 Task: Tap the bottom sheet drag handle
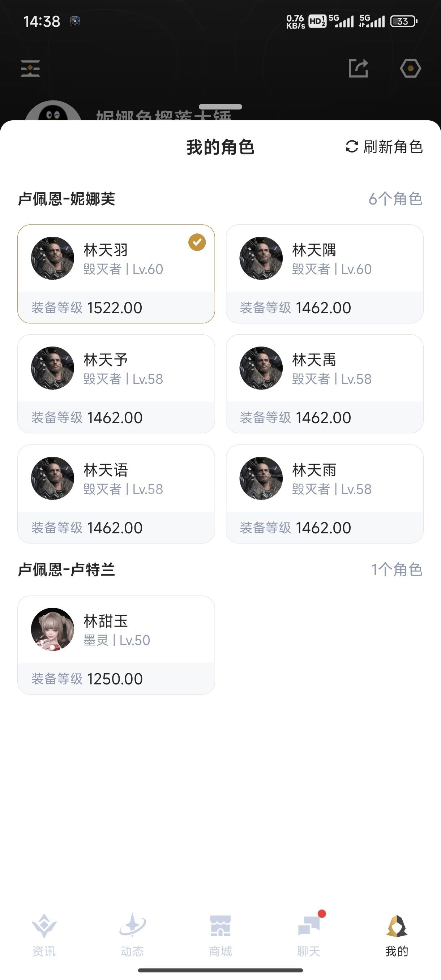click(x=220, y=107)
